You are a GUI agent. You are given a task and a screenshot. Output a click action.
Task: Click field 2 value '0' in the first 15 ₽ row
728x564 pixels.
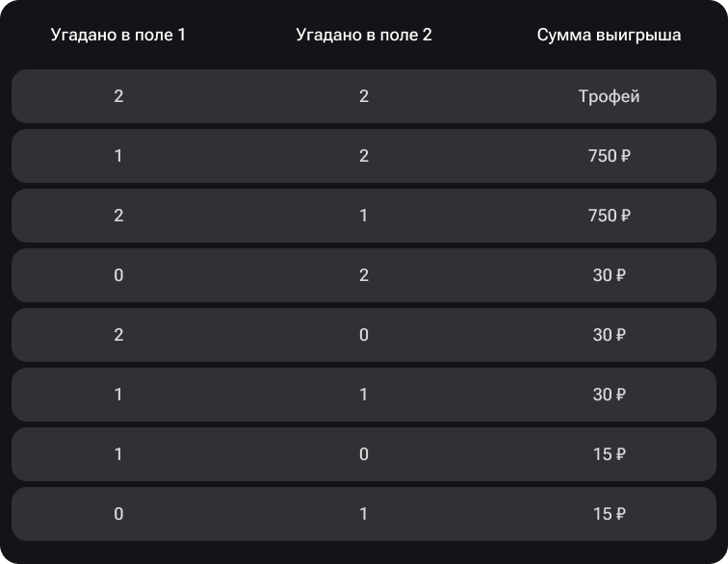[x=364, y=454]
